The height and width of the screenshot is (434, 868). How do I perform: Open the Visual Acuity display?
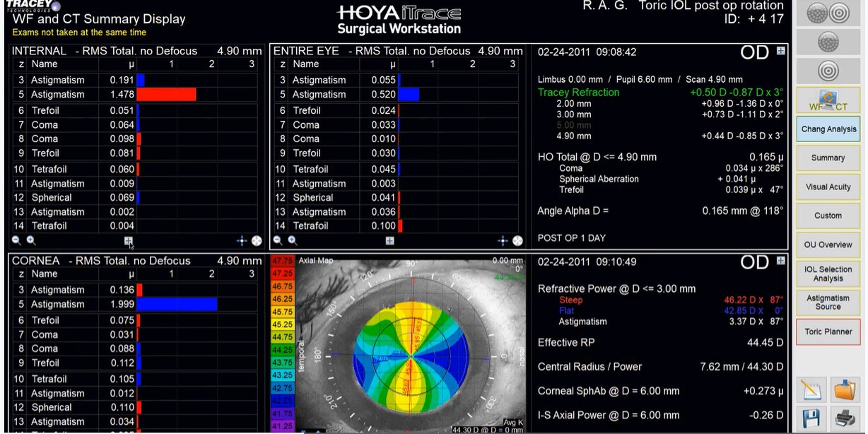[x=828, y=187]
